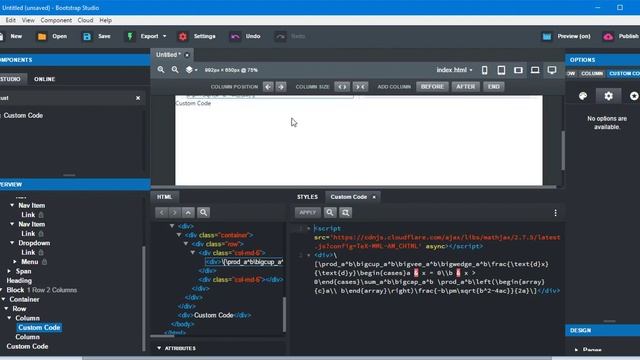This screenshot has width=640, height=360.
Task: Collapse the Dropdown node in overview
Action: (12, 243)
